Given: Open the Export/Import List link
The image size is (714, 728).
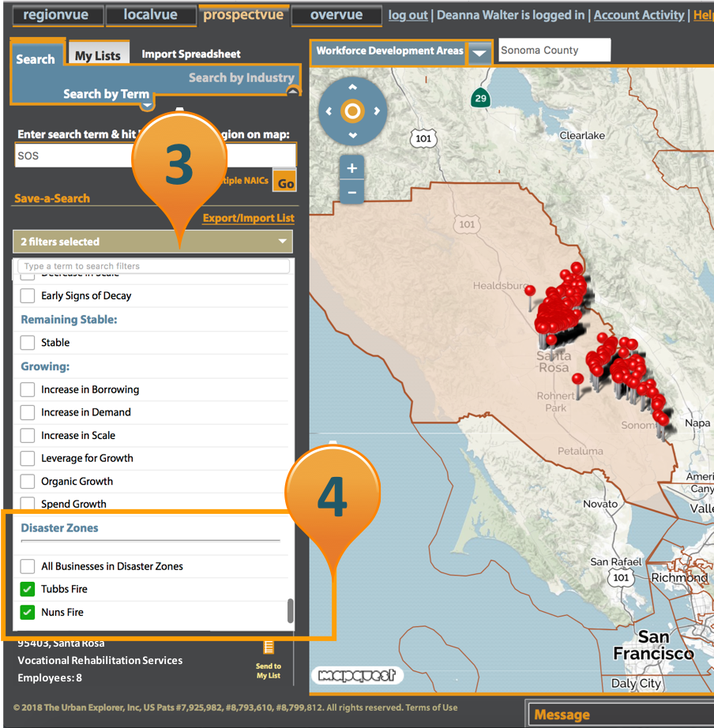Looking at the screenshot, I should click(x=247, y=218).
